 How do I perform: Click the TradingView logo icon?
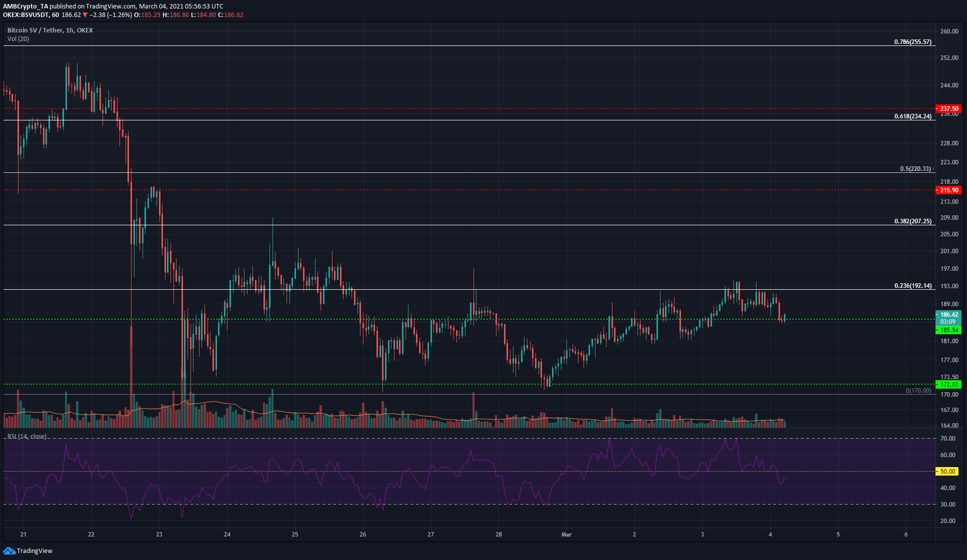9,551
